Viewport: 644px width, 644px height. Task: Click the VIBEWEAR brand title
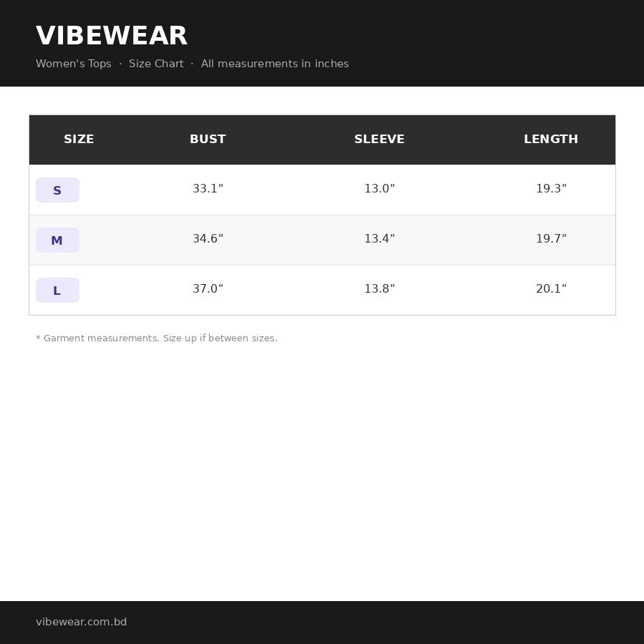(112, 36)
